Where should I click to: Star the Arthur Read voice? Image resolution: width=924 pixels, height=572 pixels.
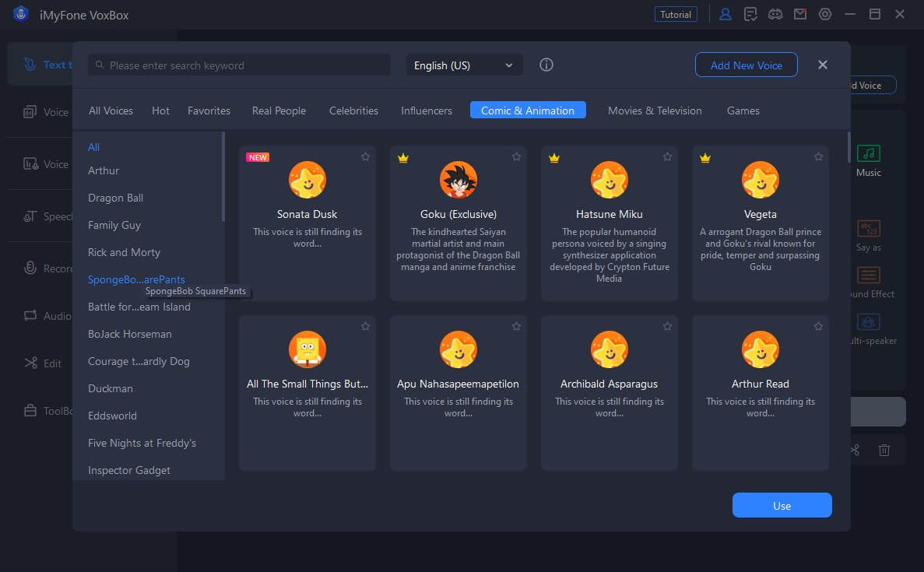(818, 326)
